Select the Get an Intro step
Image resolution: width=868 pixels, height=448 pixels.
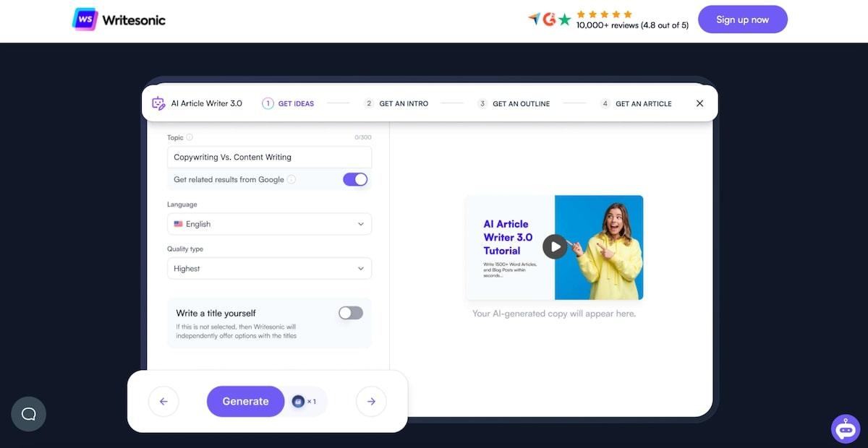[396, 103]
